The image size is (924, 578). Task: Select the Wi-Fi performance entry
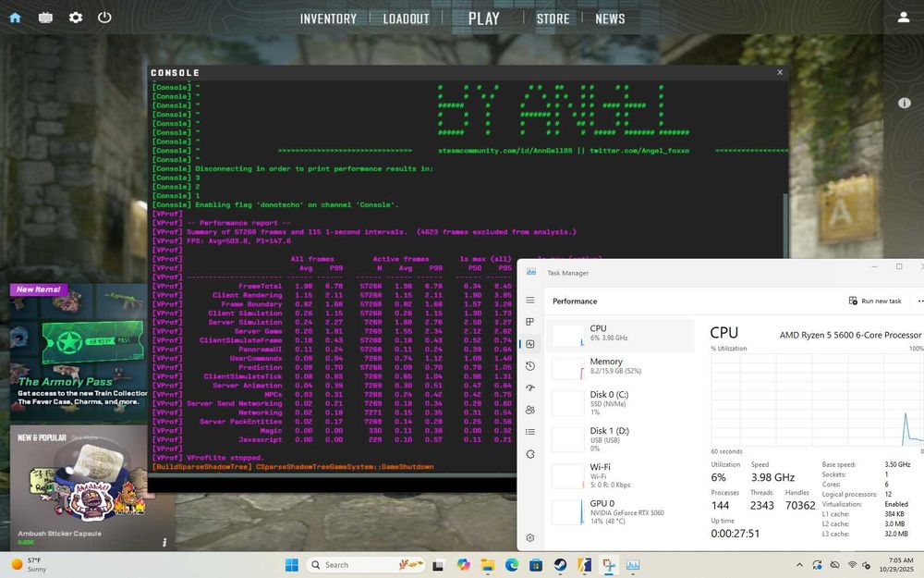pyautogui.click(x=621, y=475)
